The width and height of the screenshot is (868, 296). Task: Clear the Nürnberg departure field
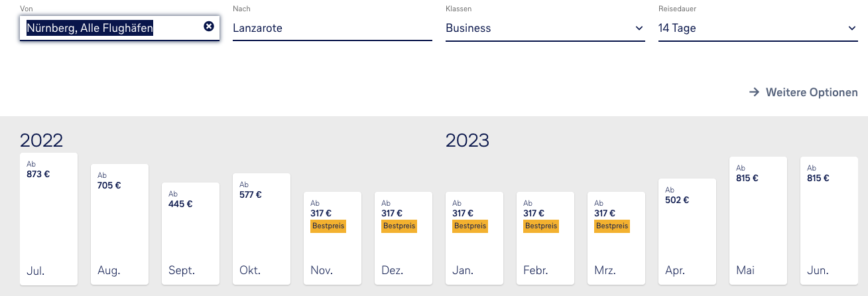tap(209, 27)
